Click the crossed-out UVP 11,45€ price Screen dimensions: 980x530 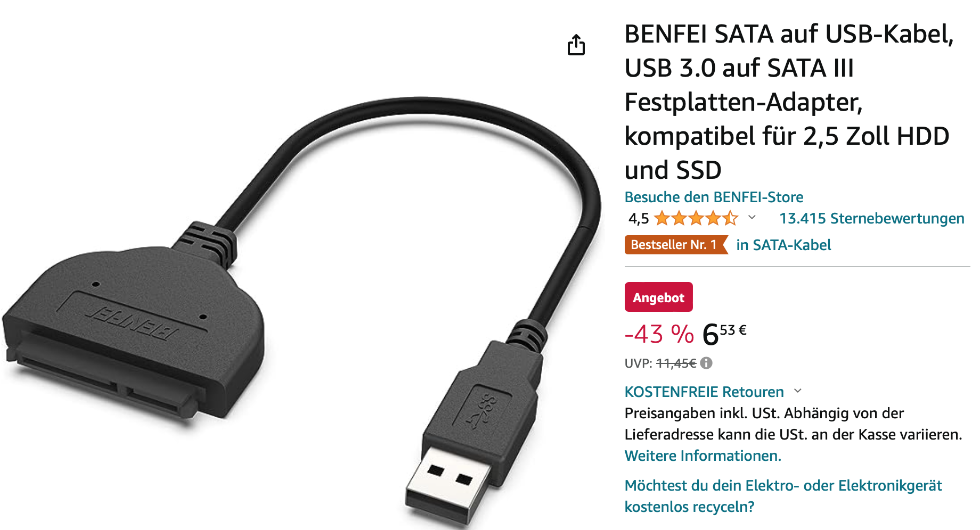[x=676, y=363]
